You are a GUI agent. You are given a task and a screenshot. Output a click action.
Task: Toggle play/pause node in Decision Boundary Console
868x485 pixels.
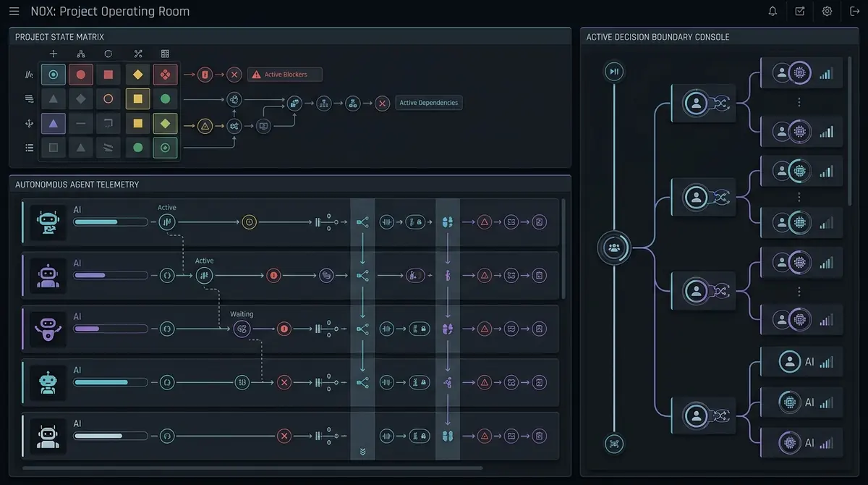614,71
